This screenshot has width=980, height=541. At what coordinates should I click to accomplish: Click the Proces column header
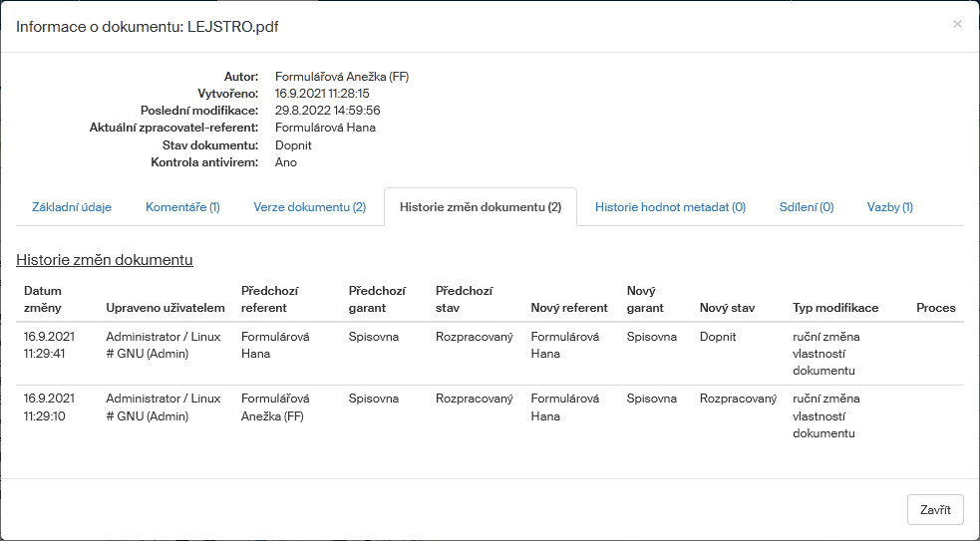[935, 308]
